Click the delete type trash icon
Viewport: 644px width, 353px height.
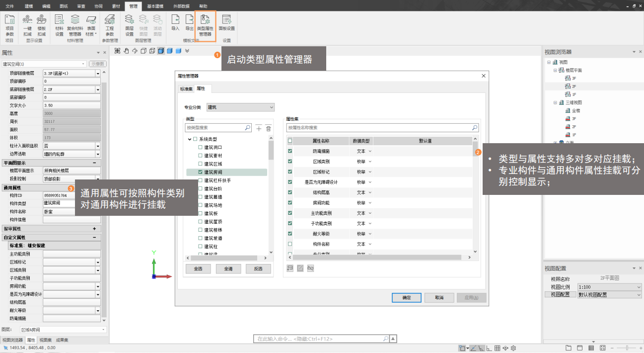268,128
